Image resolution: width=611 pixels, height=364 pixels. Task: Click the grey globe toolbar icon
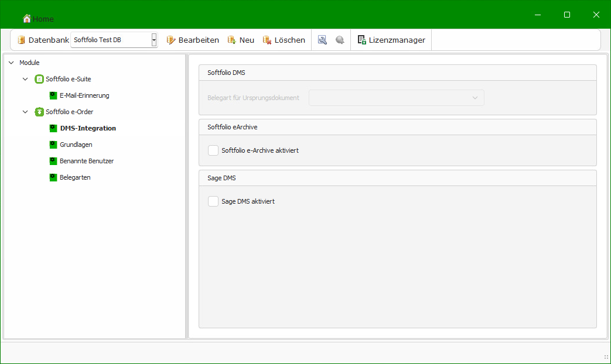click(340, 40)
